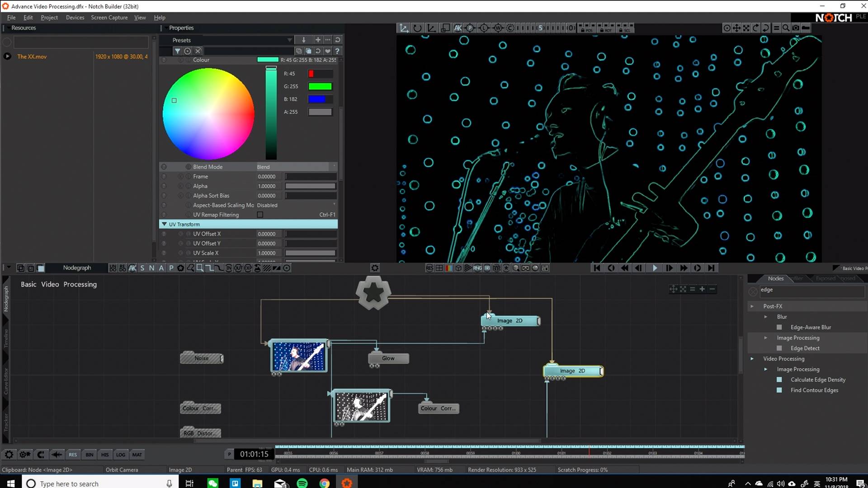Click the help question mark icon in Properties
This screenshot has height=488, width=868.
coord(337,51)
